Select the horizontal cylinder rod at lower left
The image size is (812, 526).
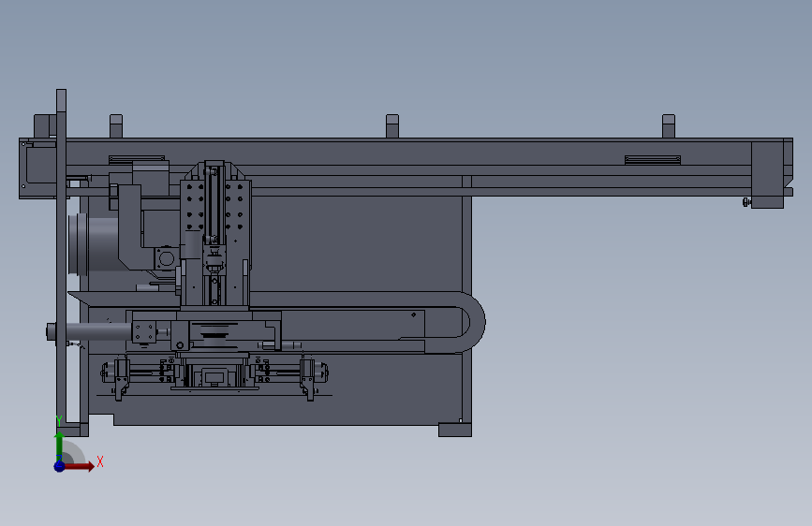point(97,332)
